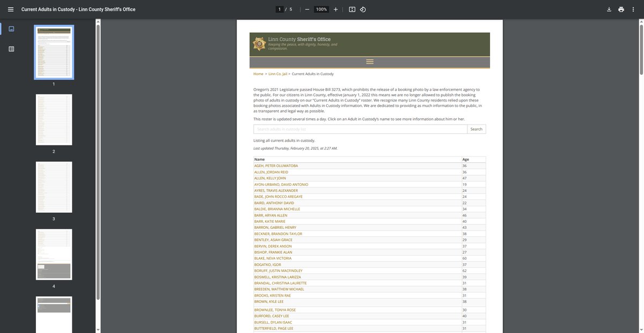Open BORUFF, JUSTIN MACFINDLEY record
This screenshot has width=644, height=333.
tap(278, 271)
